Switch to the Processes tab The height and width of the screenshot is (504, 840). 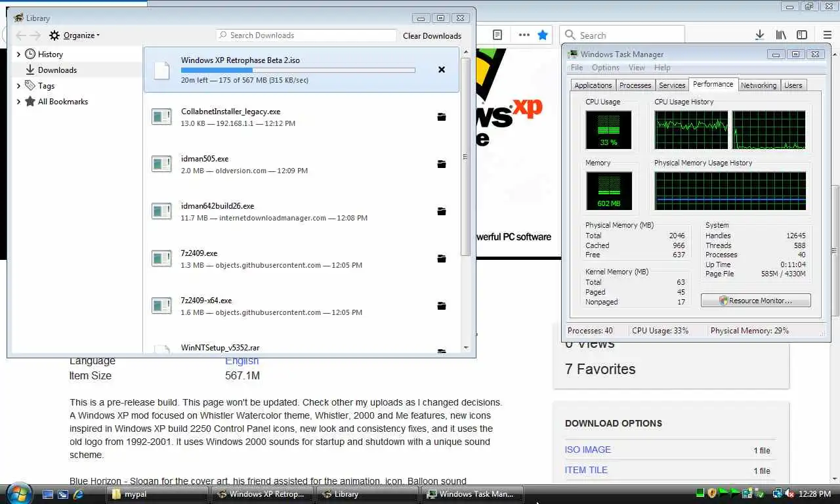[635, 85]
